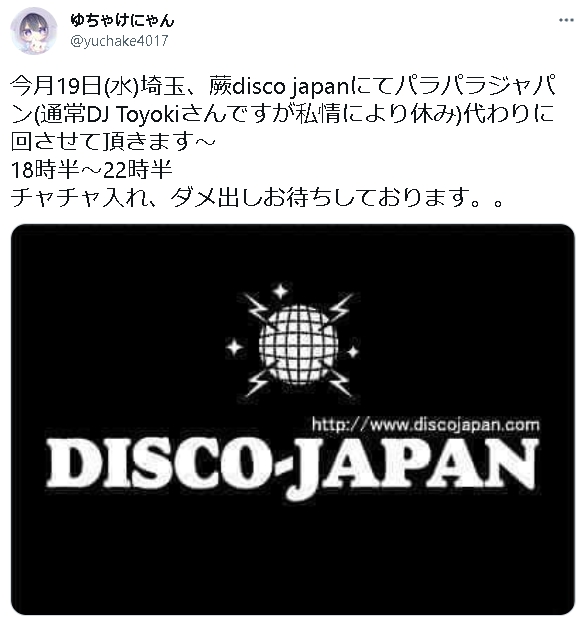The width and height of the screenshot is (588, 617).
Task: Open the @yuchake4017 handle link
Action: [119, 41]
